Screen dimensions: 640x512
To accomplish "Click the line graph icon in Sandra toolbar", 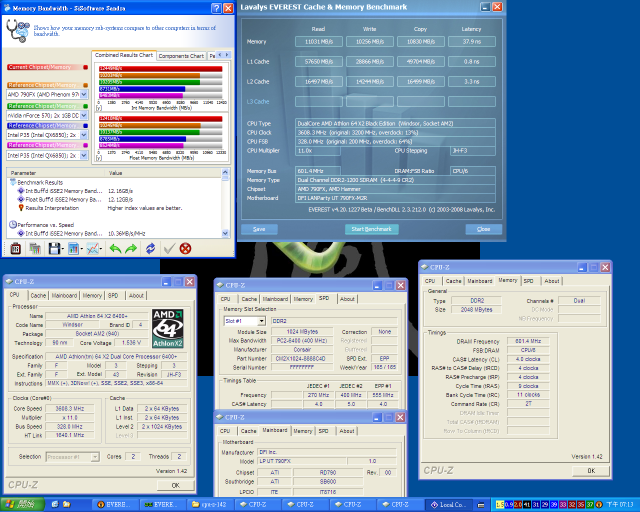I will 93,248.
